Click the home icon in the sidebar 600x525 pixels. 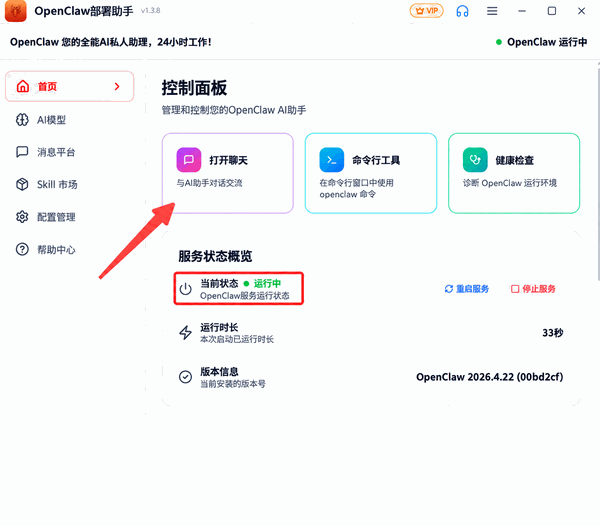click(x=23, y=86)
